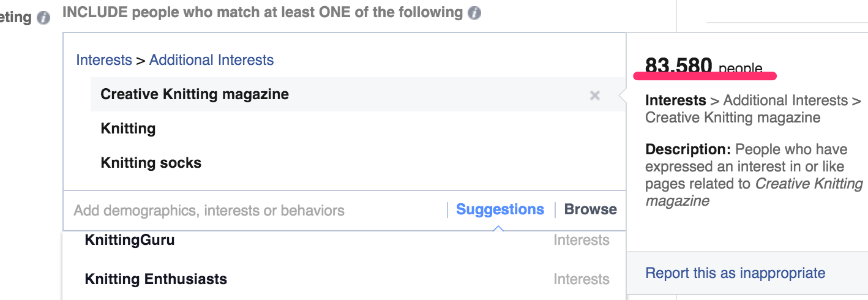Add Knitting Enthusiasts from the suggestions list

[x=155, y=279]
